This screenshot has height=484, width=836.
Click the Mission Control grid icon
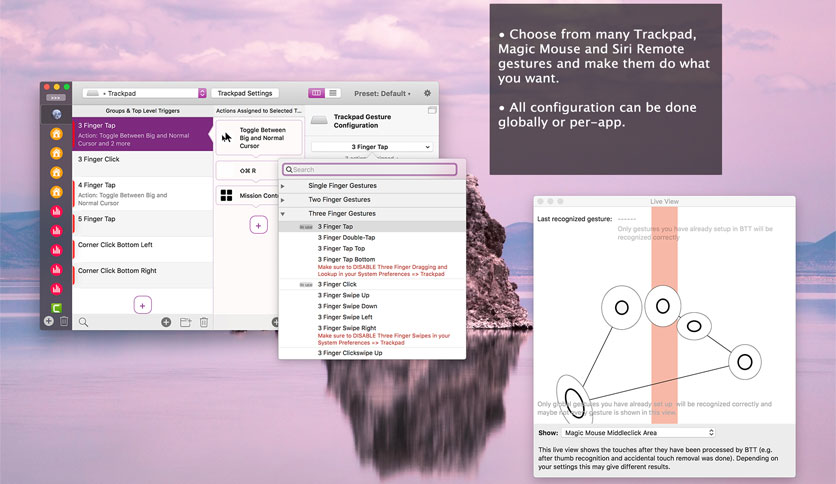point(227,195)
